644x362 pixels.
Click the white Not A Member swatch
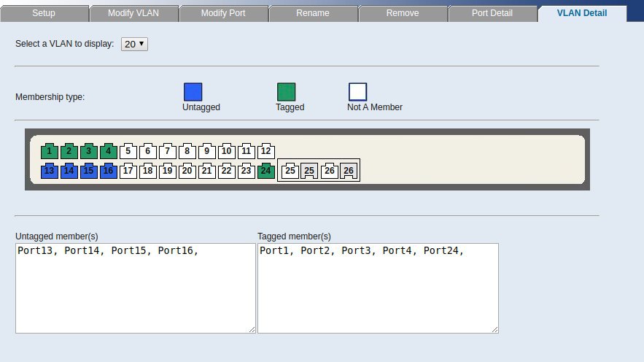(357, 92)
